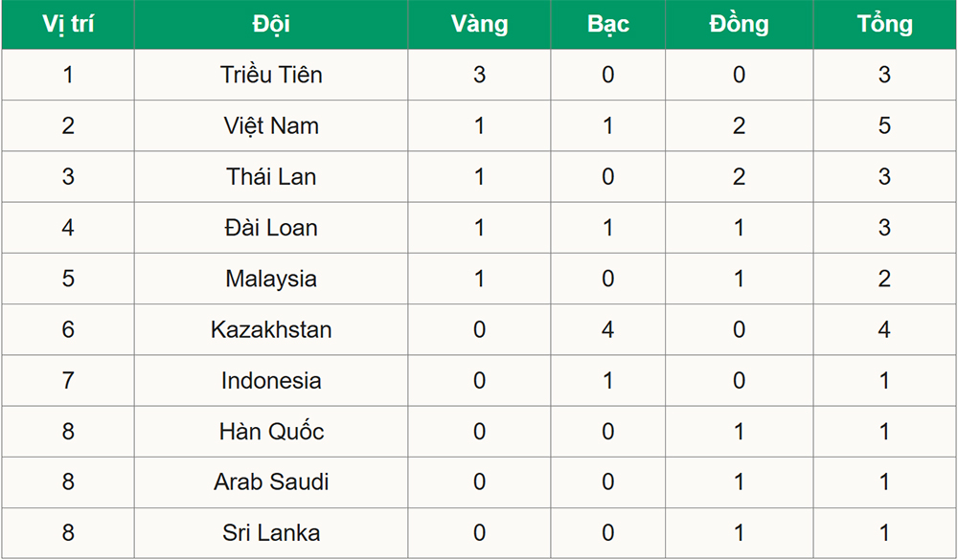Select the 'Việt Nam' team cell
Image resolution: width=958 pixels, height=560 pixels.
pos(271,125)
